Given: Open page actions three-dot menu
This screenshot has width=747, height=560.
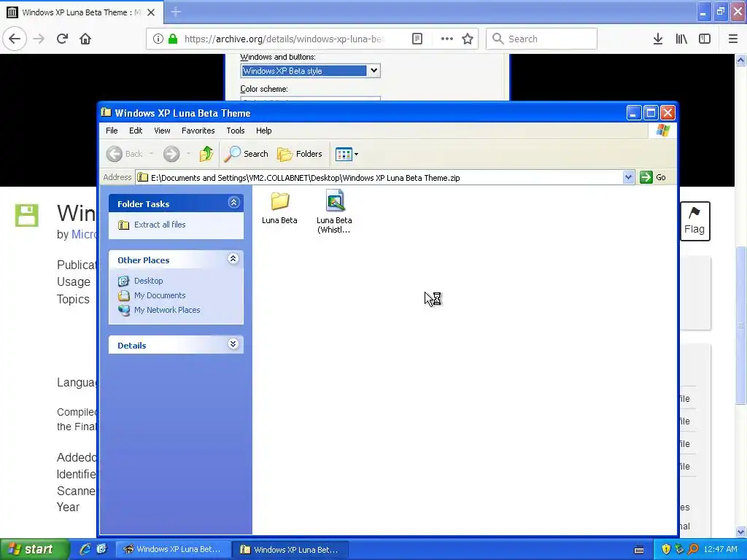Looking at the screenshot, I should click(447, 39).
